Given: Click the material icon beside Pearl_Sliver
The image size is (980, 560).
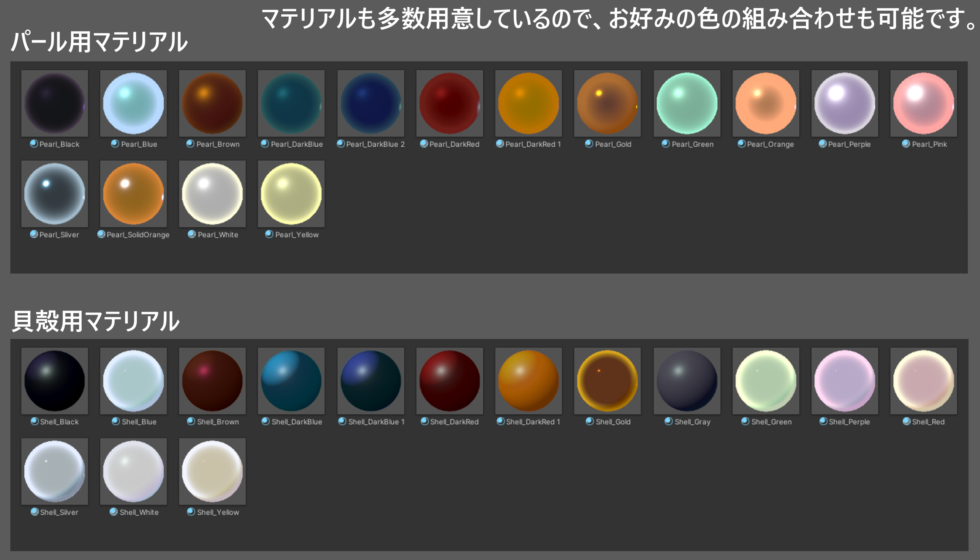Looking at the screenshot, I should (x=34, y=234).
